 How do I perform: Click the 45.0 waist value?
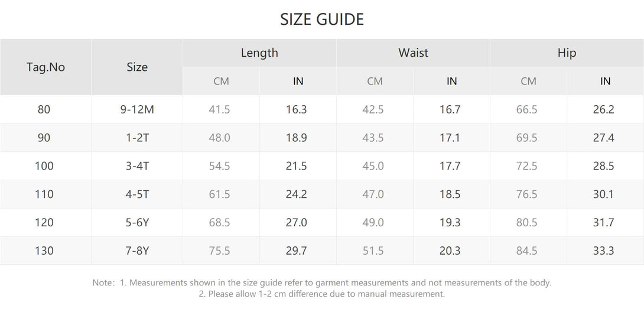click(x=373, y=166)
